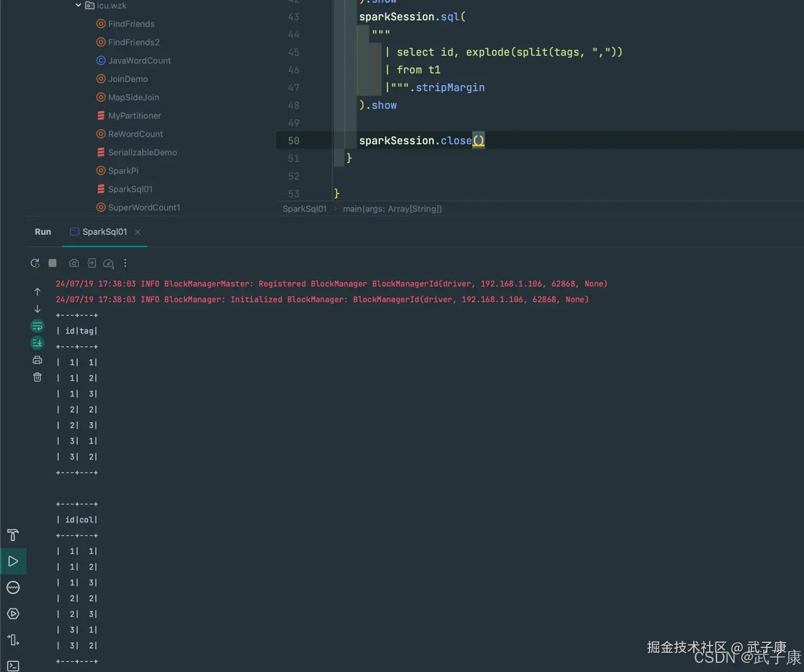Image resolution: width=804 pixels, height=672 pixels.
Task: Click the 'Initialized BlockManager' log line
Action: coord(322,300)
